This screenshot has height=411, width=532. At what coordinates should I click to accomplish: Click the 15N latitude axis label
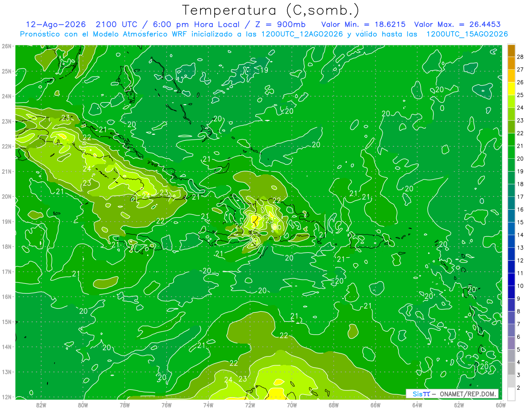tap(6, 321)
